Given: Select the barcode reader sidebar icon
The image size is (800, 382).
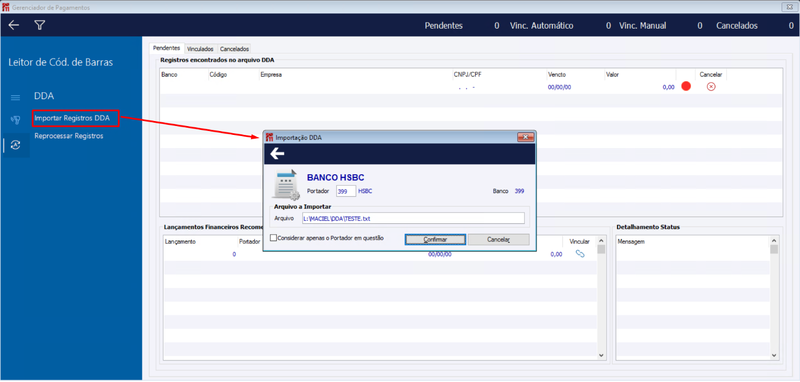Looking at the screenshot, I should [15, 120].
